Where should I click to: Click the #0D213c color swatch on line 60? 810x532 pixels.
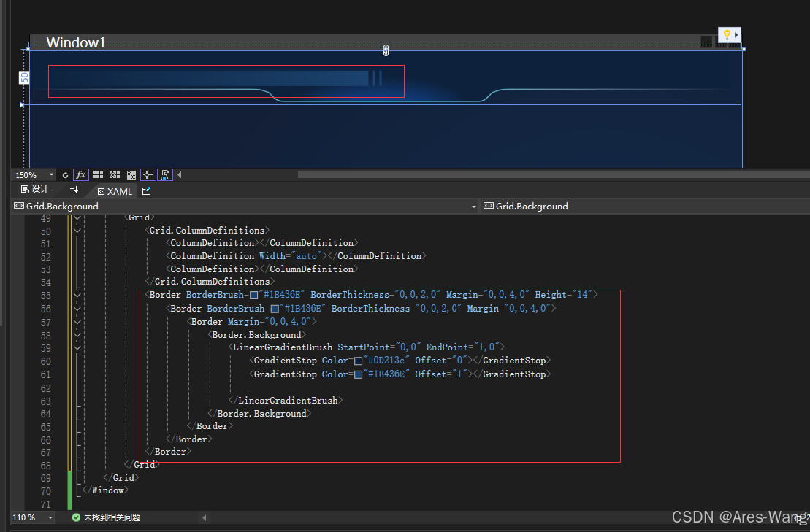pyautogui.click(x=358, y=361)
